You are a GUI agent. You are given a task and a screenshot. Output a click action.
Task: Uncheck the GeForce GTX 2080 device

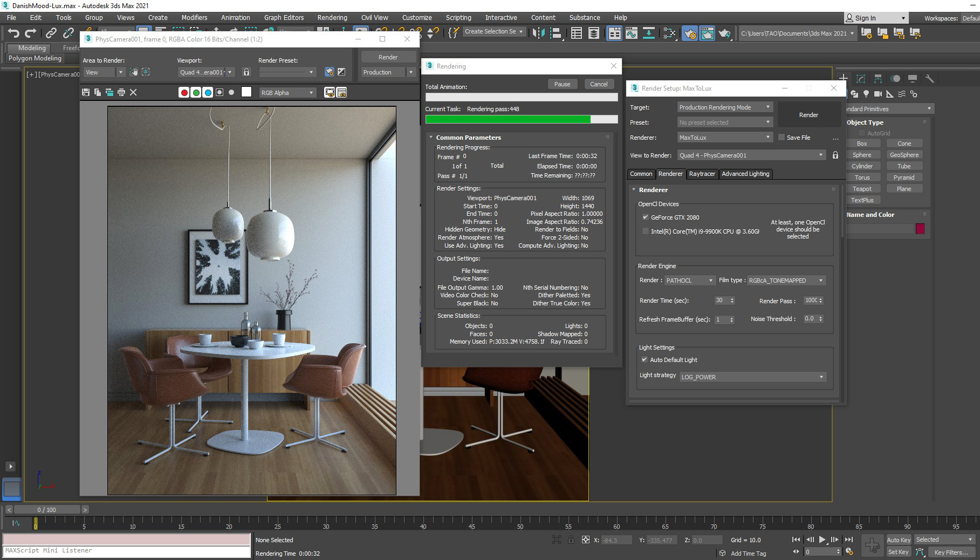645,217
